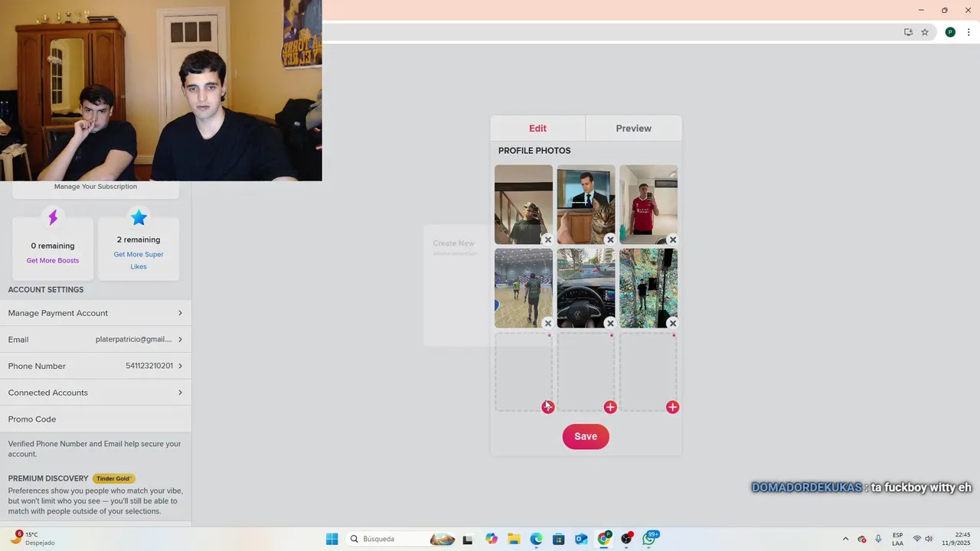The image size is (980, 551).
Task: Remove the indoor court profile photo
Action: [547, 323]
